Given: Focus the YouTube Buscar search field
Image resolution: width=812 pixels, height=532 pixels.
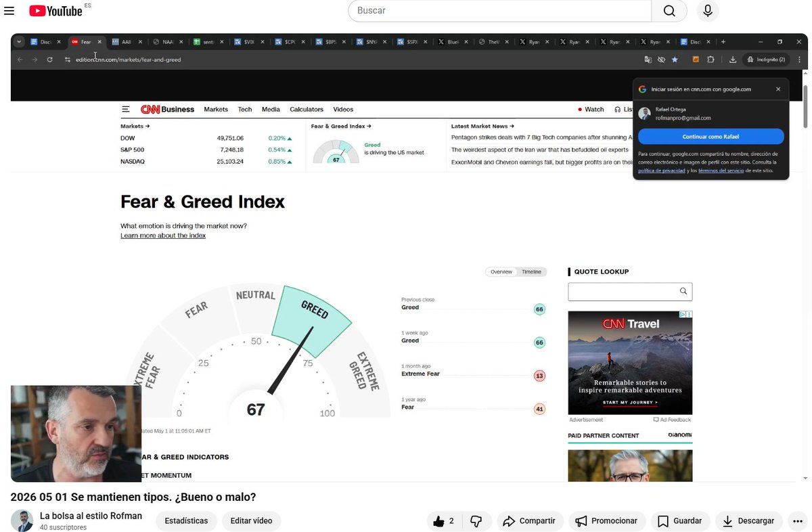Looking at the screenshot, I should [500, 11].
